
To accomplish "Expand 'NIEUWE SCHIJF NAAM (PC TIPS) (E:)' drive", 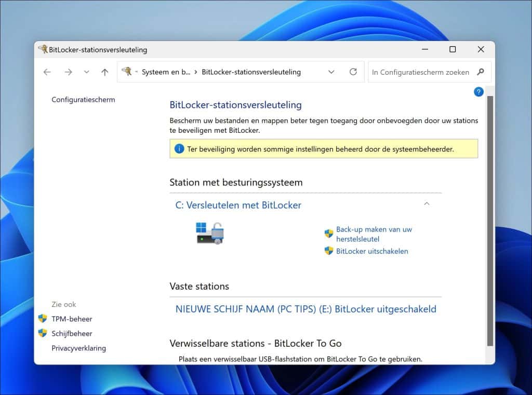I will 305,309.
